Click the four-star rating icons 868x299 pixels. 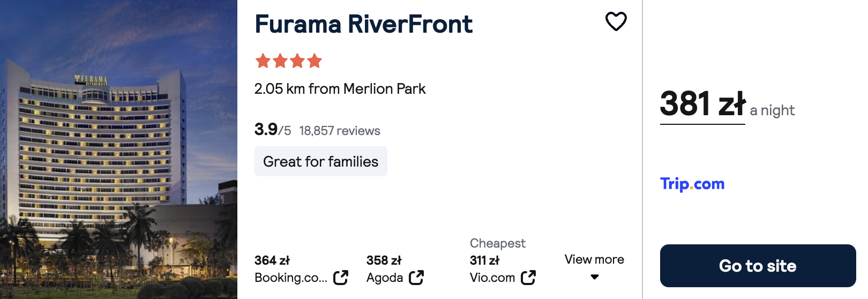[x=289, y=61]
